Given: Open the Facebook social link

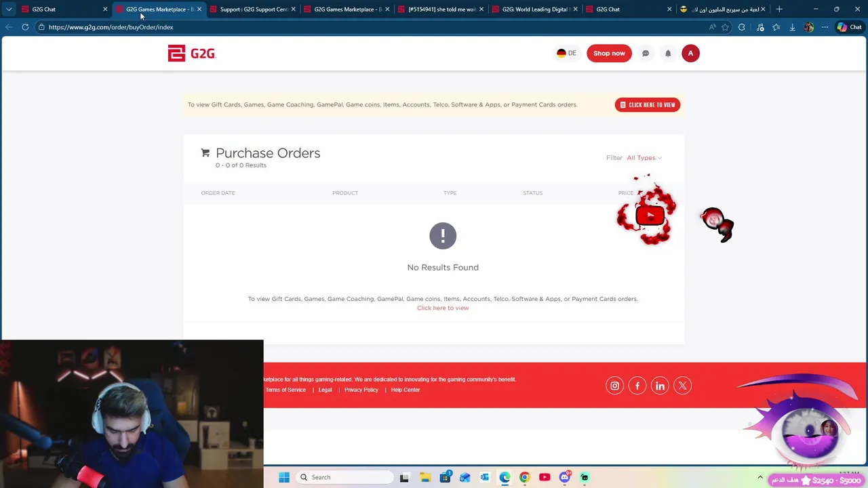Looking at the screenshot, I should click(x=637, y=386).
